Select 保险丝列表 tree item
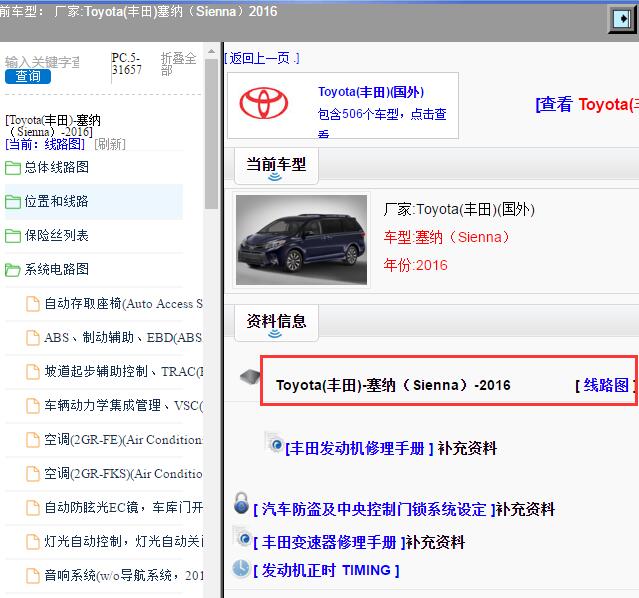Image resolution: width=639 pixels, height=598 pixels. 56,235
